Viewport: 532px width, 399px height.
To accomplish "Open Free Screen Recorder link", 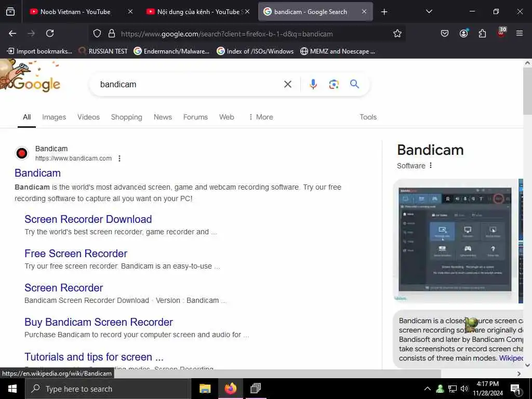I will coord(76,254).
